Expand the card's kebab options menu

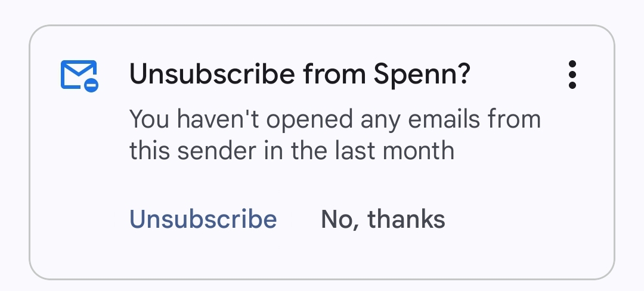pos(572,75)
